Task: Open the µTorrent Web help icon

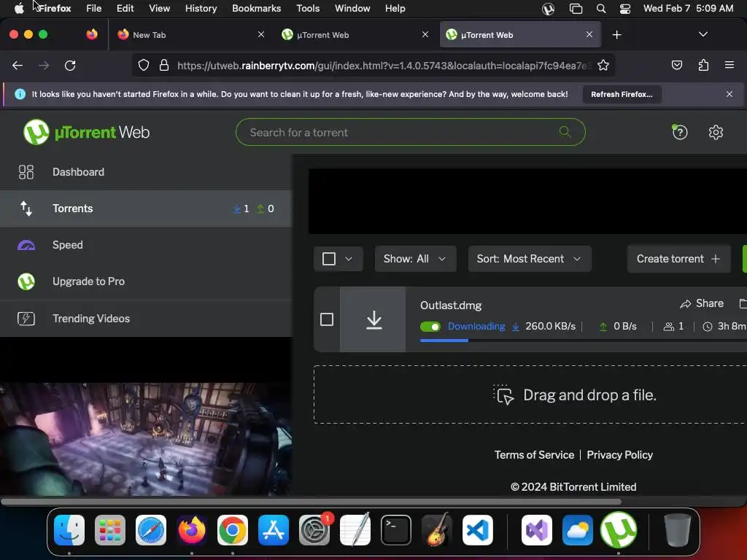Action: click(x=680, y=132)
